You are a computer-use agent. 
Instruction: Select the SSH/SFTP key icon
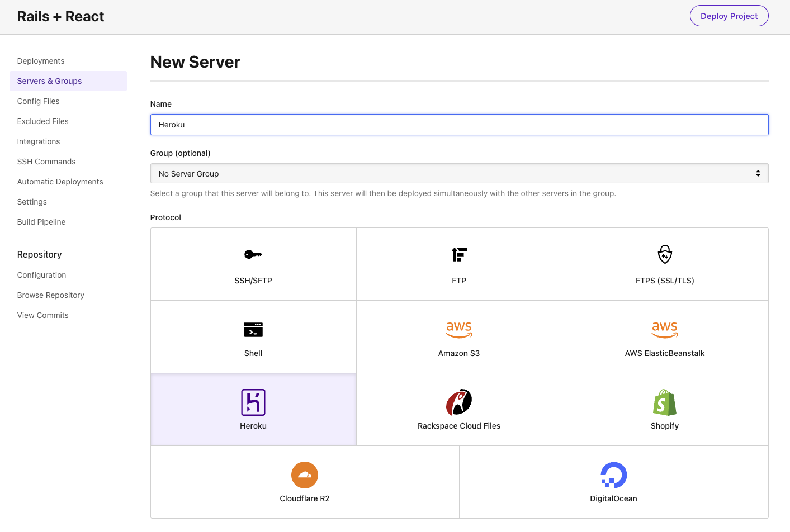[x=253, y=254]
